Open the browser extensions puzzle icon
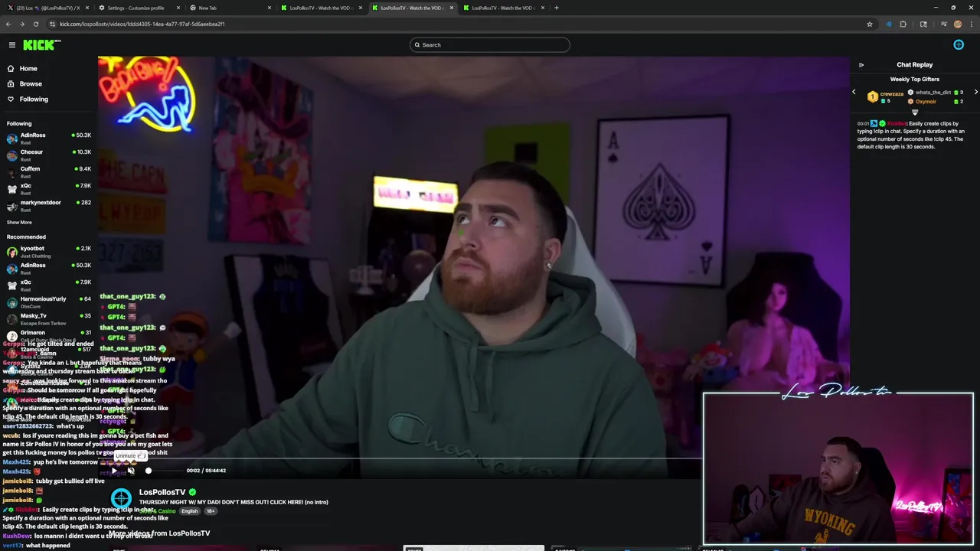Image resolution: width=980 pixels, height=551 pixels. click(x=903, y=24)
